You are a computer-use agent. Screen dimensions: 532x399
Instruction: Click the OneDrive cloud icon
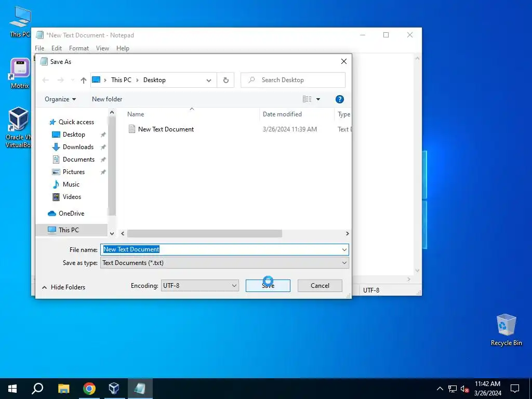point(52,214)
